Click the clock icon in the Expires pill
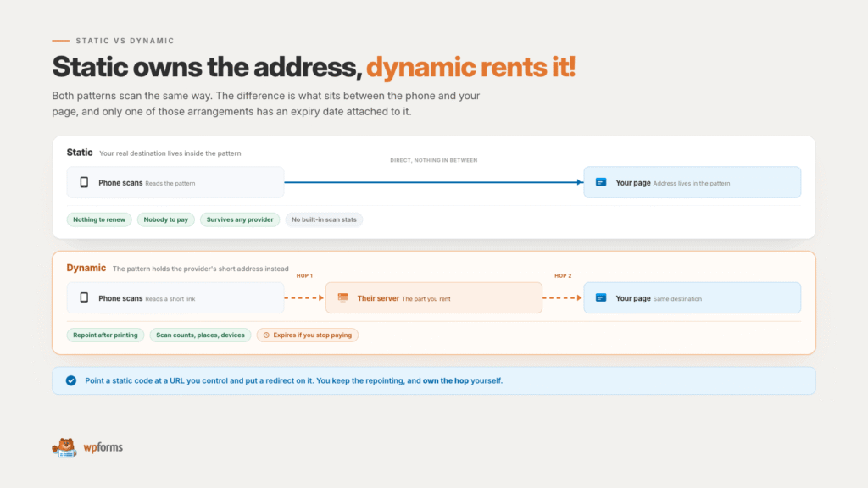 [266, 335]
